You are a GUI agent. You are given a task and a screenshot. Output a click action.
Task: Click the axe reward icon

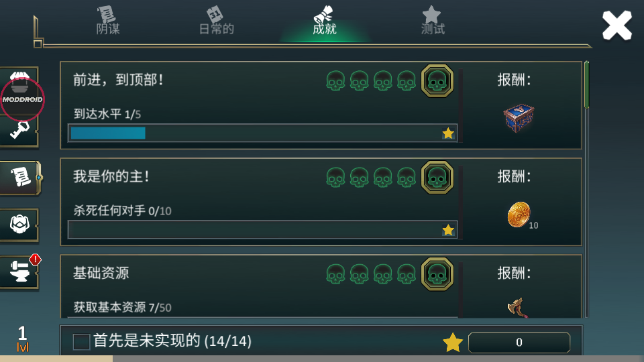[x=517, y=308]
